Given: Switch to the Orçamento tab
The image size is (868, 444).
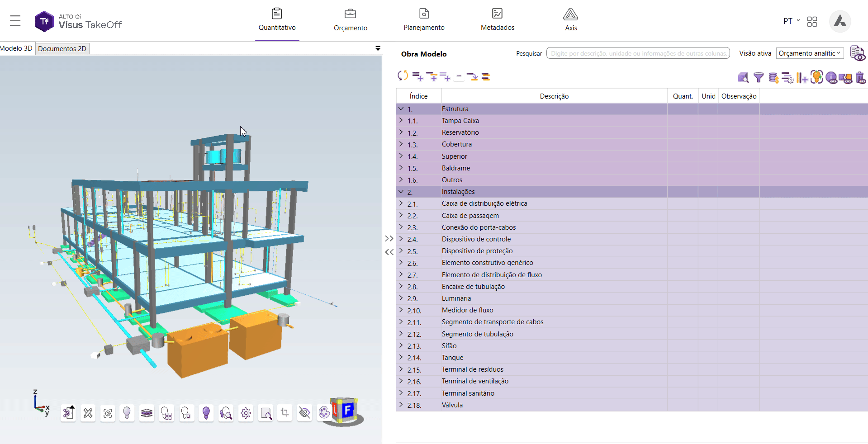Looking at the screenshot, I should pyautogui.click(x=350, y=20).
